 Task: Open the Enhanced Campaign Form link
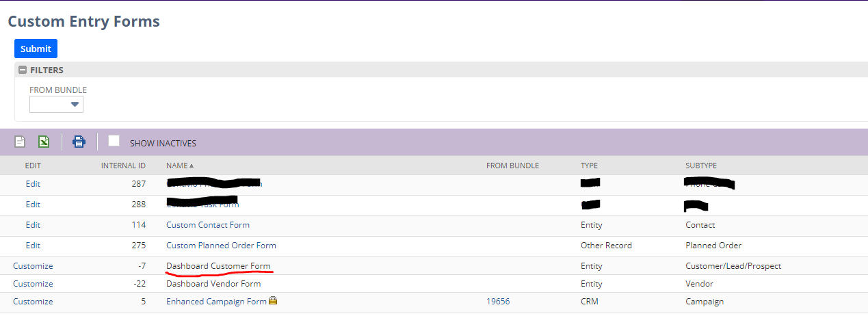click(216, 302)
